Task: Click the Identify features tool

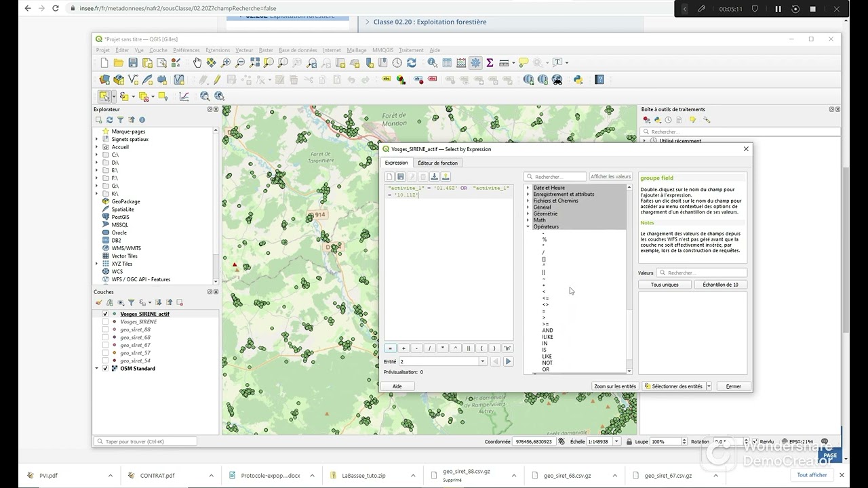Action: pyautogui.click(x=432, y=63)
